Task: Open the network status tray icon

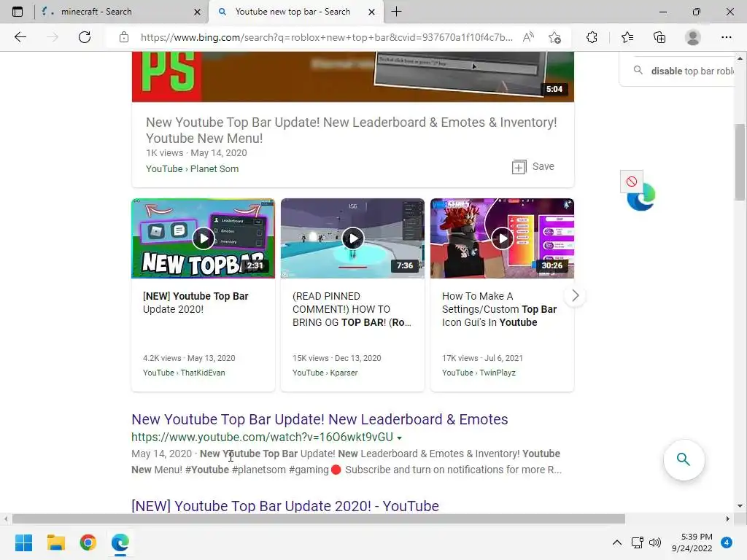Action: 637,542
